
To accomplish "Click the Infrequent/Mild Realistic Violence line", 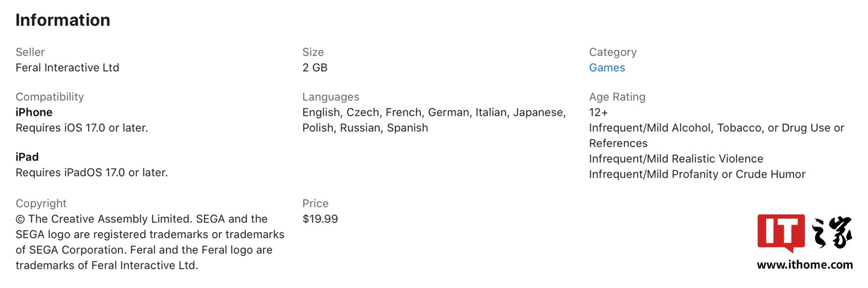I will pyautogui.click(x=676, y=158).
